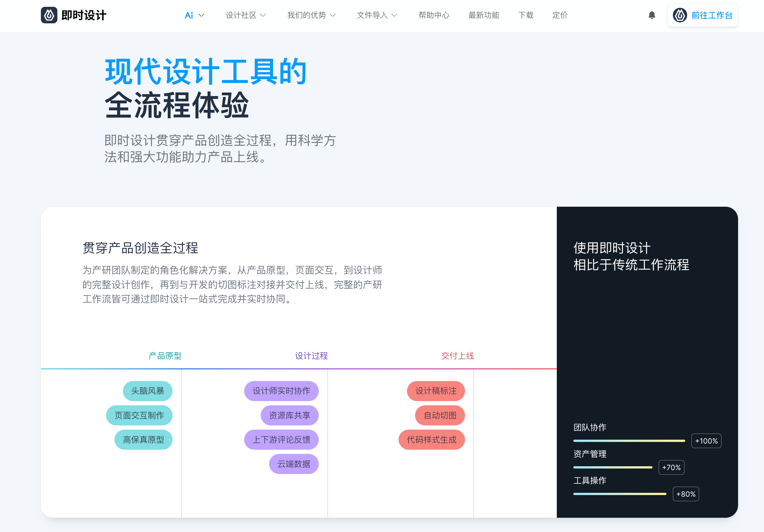The width and height of the screenshot is (764, 532).
Task: Click the 工具操作 label
Action: point(590,480)
